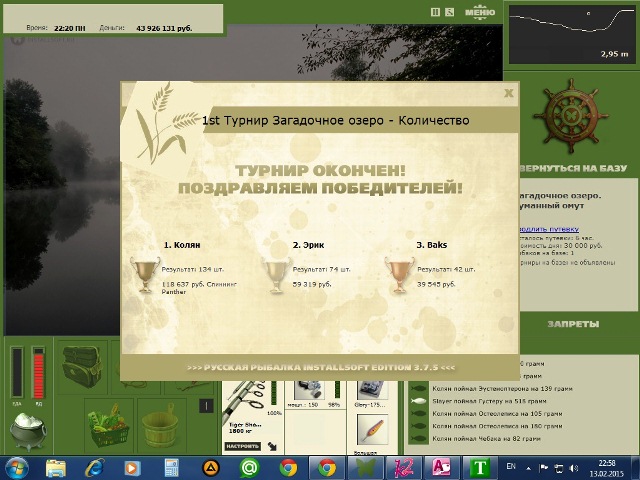Open the Microsoft Access taskbar icon
The image size is (640, 480).
tap(441, 468)
